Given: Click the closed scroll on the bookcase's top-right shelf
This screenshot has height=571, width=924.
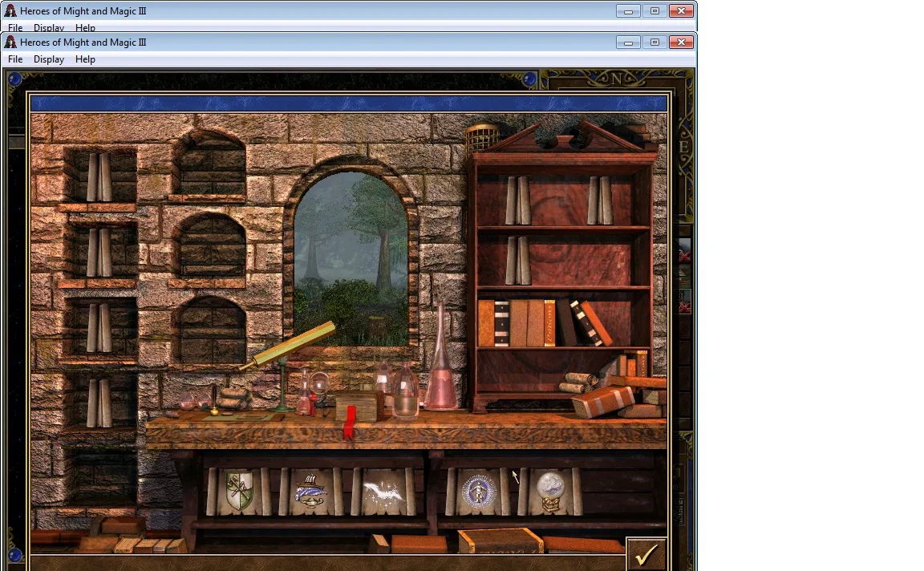Looking at the screenshot, I should coord(599,200).
